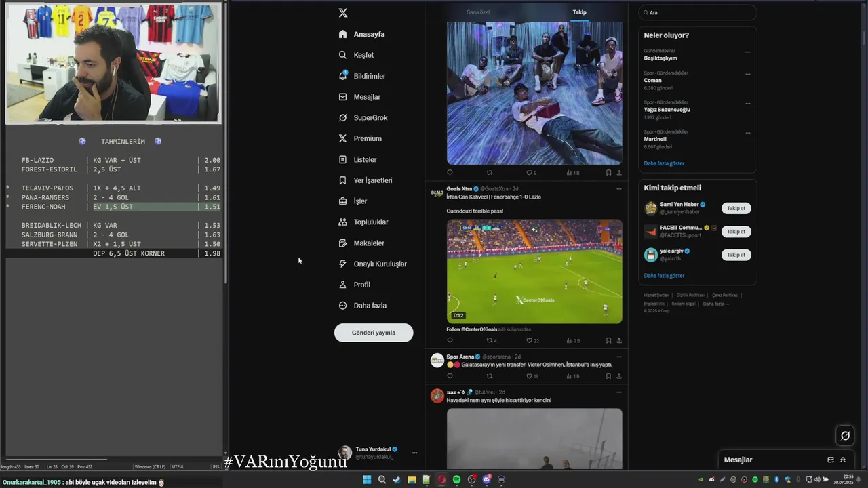Open the group photo at top
The image size is (868, 488).
click(x=534, y=93)
